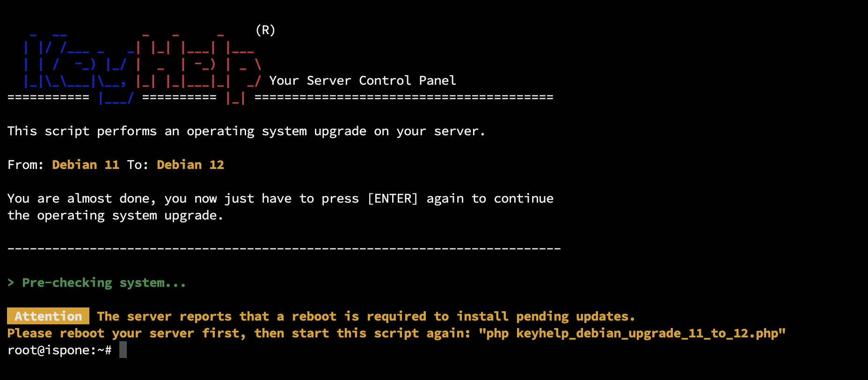Click the quoted php keyhelp_debian_upgrade_11_to_12.php command
868x380 pixels.
tap(632, 333)
